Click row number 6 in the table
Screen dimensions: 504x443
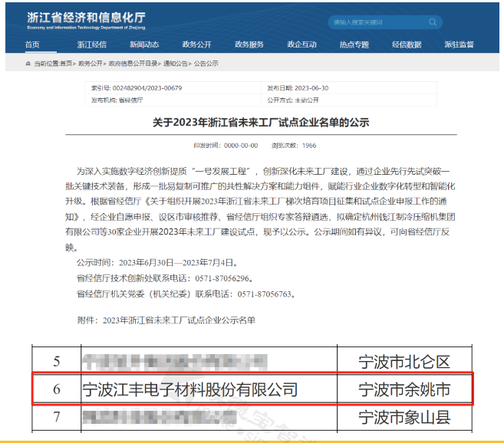pos(57,389)
